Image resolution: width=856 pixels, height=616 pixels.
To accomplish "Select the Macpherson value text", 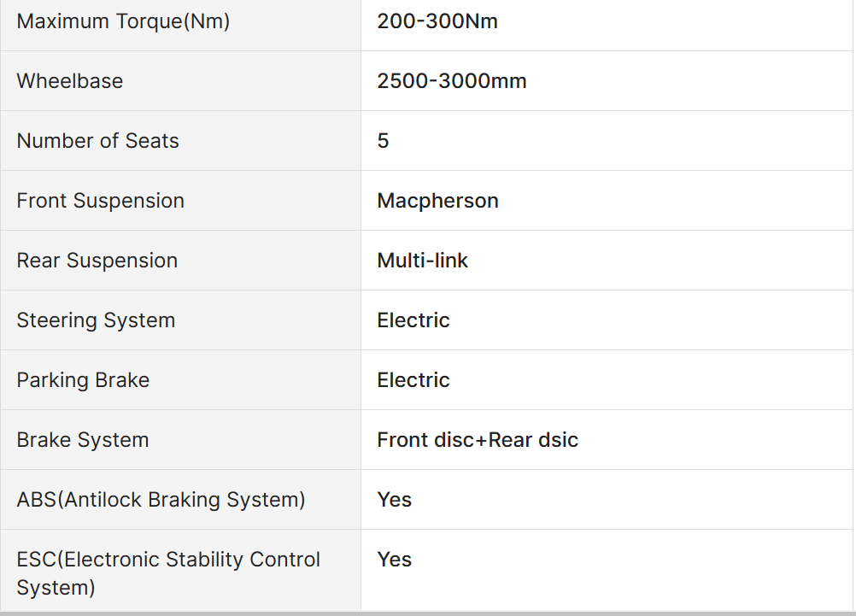I will click(437, 201).
